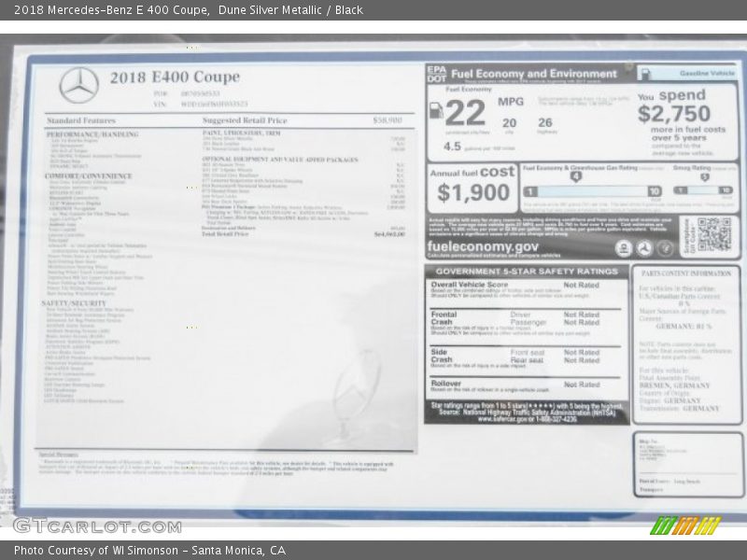Viewport: 747px width, 560px height.
Task: Click the "Fuel Economy and Environment" header
Action: pyautogui.click(x=534, y=74)
